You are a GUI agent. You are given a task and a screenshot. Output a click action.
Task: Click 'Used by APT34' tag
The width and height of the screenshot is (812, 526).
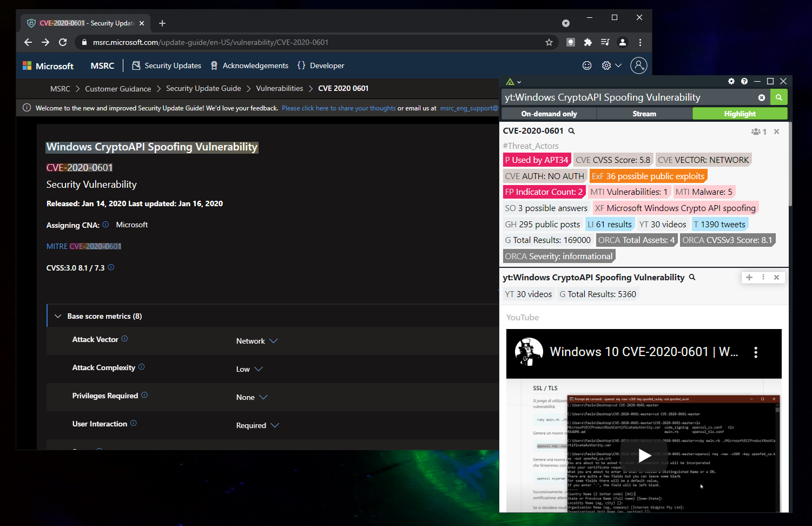tap(537, 160)
